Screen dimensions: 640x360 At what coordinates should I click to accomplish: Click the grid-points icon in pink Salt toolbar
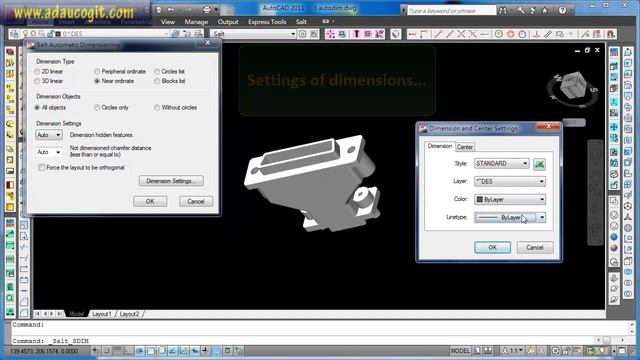tap(330, 34)
